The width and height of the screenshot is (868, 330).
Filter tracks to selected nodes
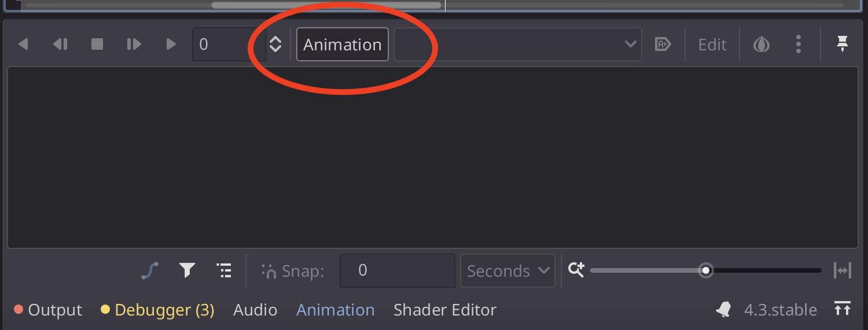tap(186, 270)
